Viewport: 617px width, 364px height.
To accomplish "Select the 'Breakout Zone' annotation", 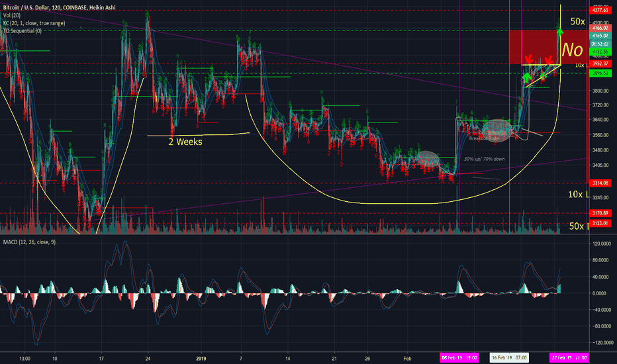I will (484, 138).
